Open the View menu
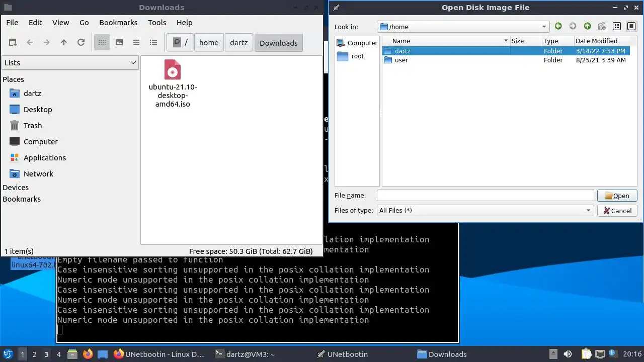This screenshot has height=362, width=644. tap(61, 23)
